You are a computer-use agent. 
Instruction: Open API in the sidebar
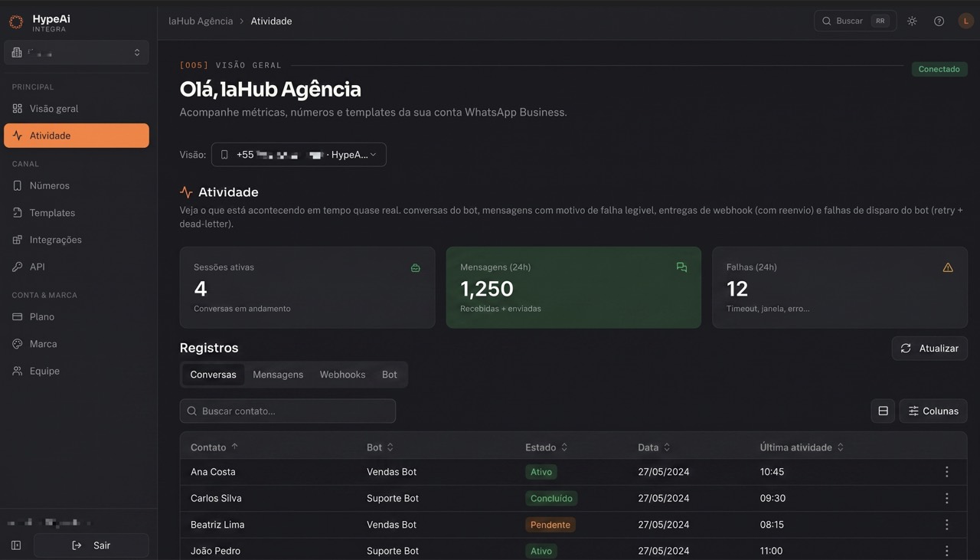click(77, 267)
